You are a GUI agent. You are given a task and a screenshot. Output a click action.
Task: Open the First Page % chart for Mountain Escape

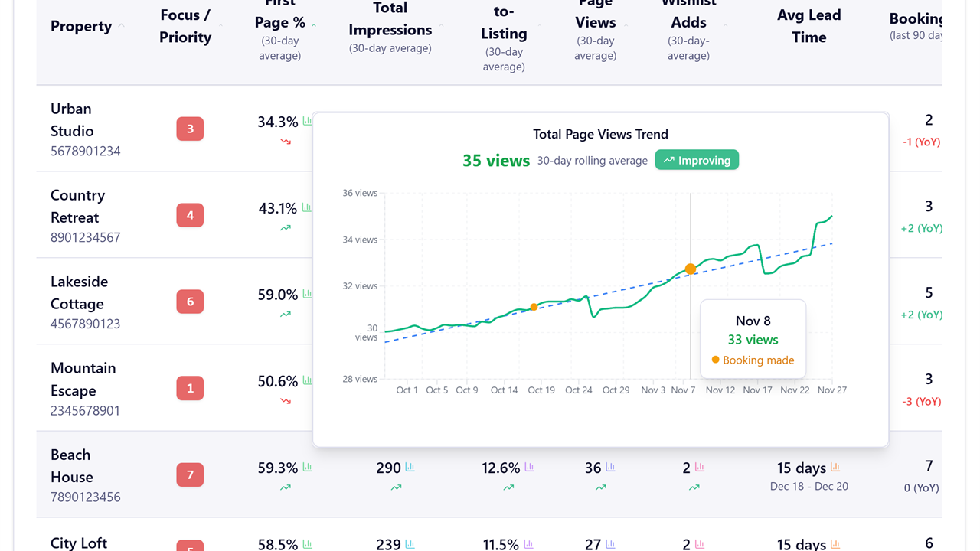tap(307, 380)
